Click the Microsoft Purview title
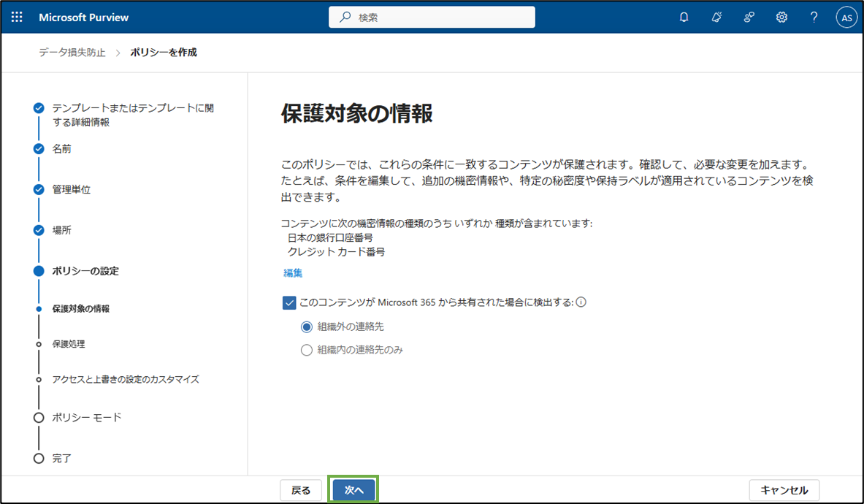 point(84,18)
